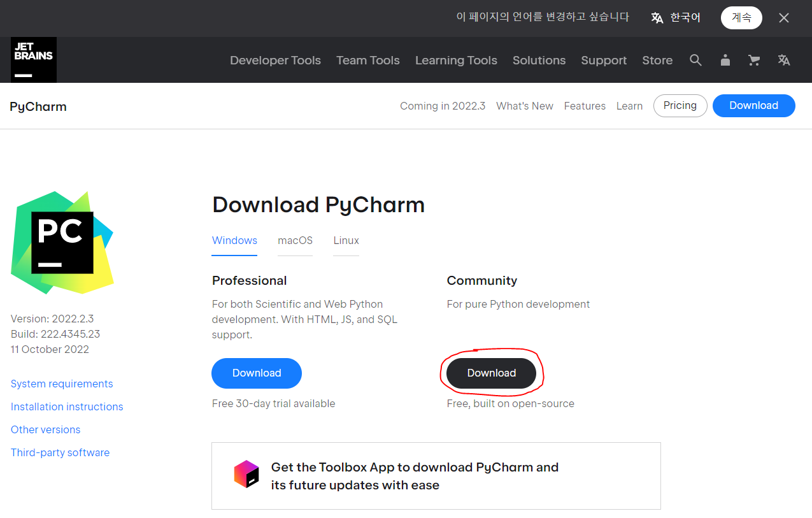
Task: Download PyCharm Community edition
Action: tap(491, 373)
